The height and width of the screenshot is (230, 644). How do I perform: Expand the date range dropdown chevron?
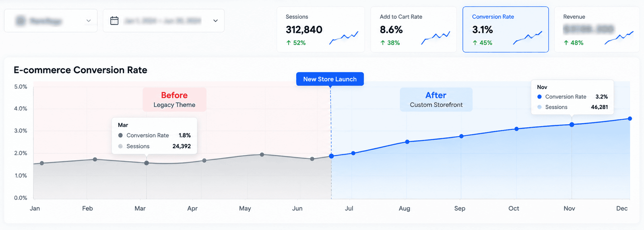215,21
